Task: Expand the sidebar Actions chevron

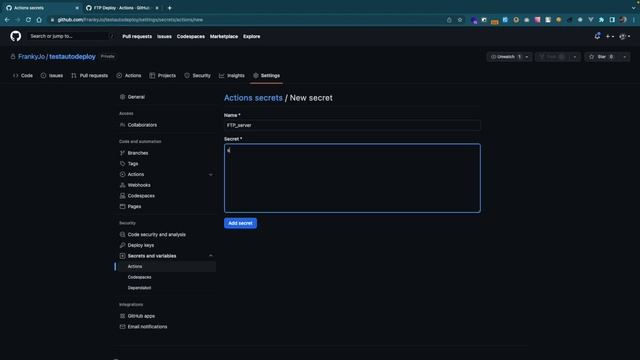Action: click(211, 175)
